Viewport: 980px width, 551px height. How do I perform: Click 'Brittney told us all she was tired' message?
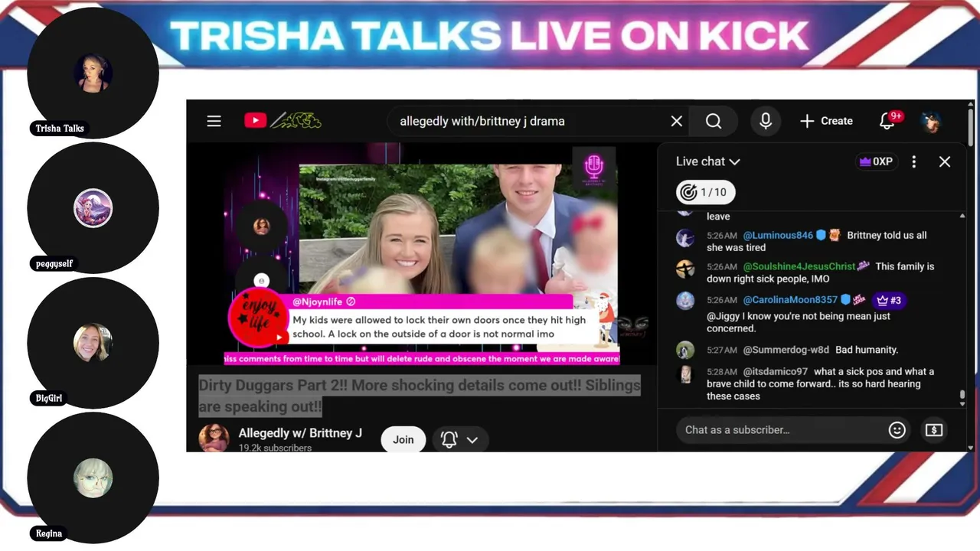[x=817, y=242]
